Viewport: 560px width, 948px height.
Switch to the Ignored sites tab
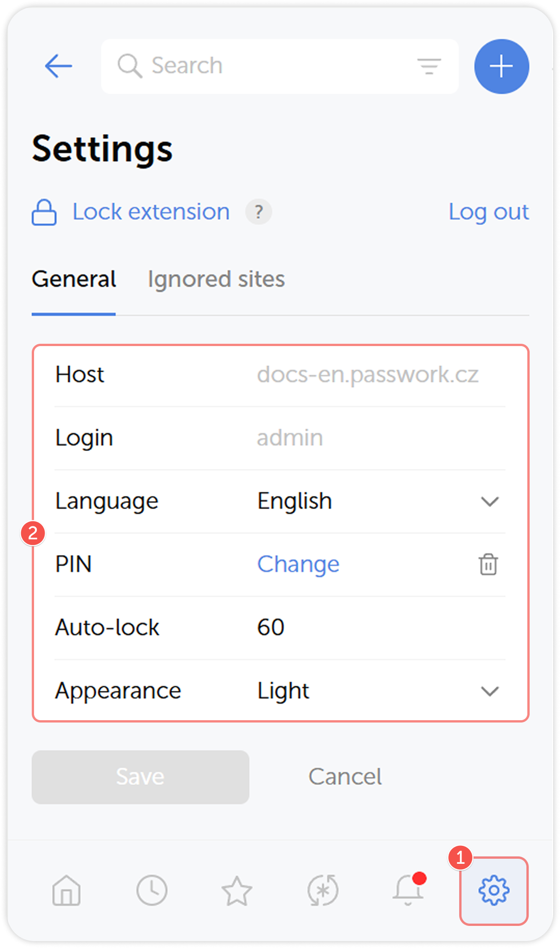pos(216,279)
